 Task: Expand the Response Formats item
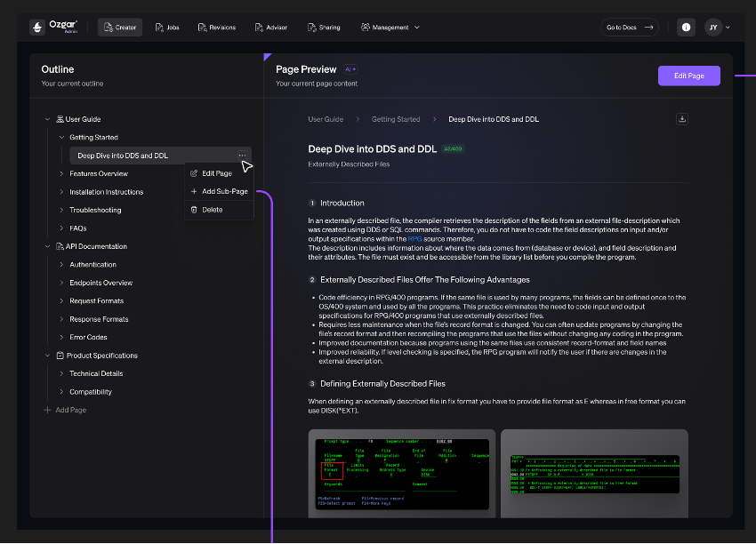point(61,319)
